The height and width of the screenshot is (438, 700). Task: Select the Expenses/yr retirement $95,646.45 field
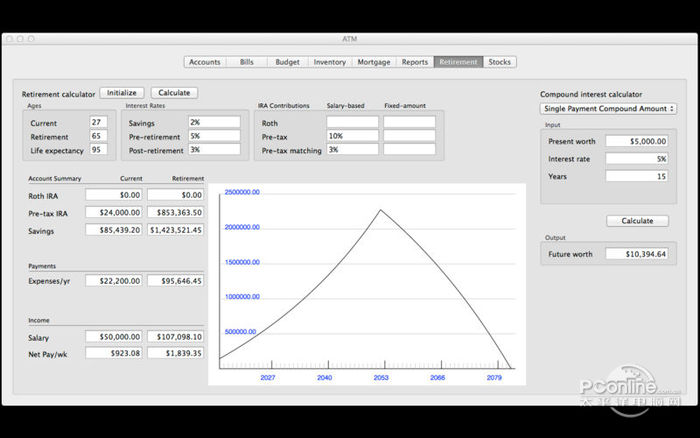pos(175,281)
